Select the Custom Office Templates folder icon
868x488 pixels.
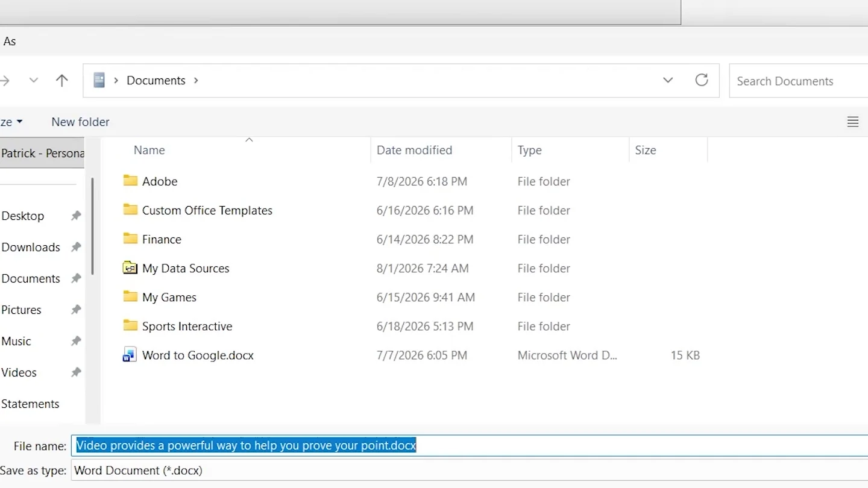tap(130, 210)
